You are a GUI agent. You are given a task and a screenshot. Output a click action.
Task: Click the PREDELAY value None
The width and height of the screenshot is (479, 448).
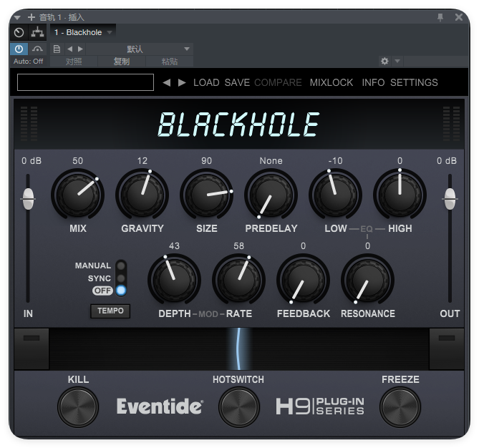coord(271,161)
